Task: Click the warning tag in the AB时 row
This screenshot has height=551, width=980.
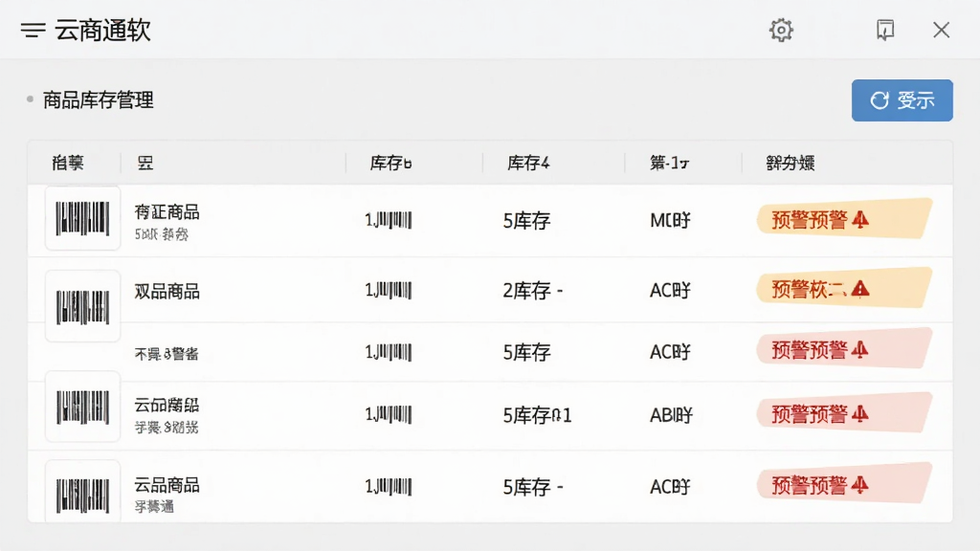Action: 844,413
